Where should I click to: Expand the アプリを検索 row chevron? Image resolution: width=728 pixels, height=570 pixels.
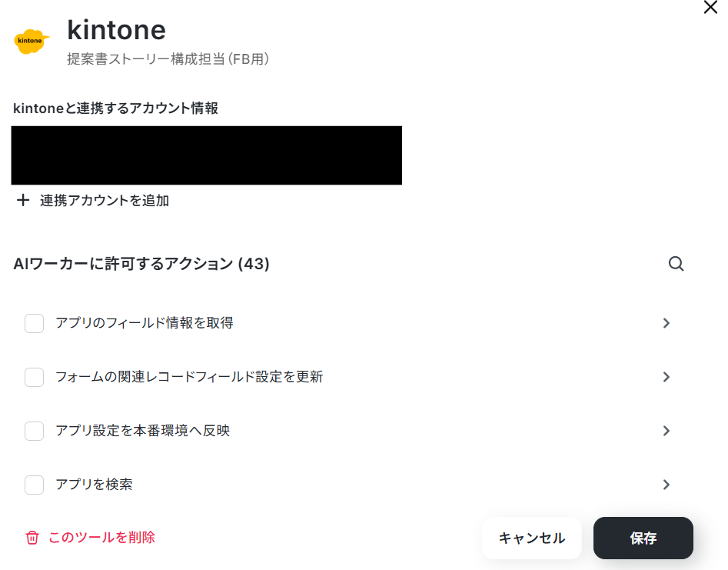667,485
